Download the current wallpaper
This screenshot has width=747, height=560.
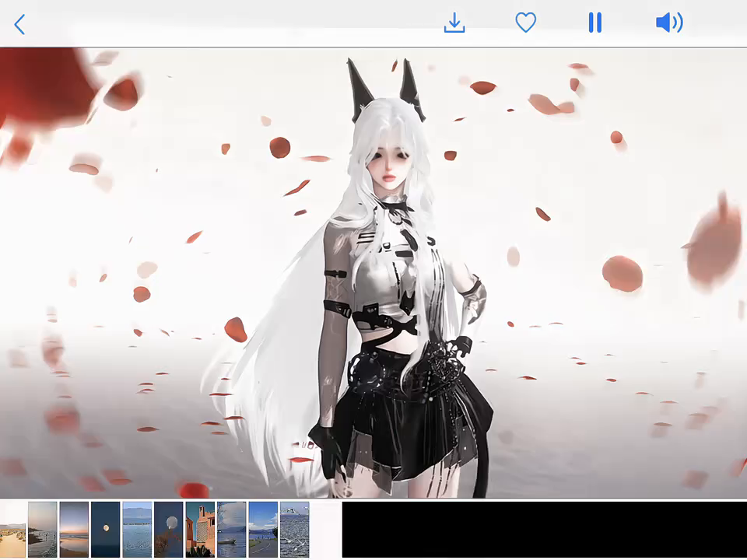[x=454, y=23]
